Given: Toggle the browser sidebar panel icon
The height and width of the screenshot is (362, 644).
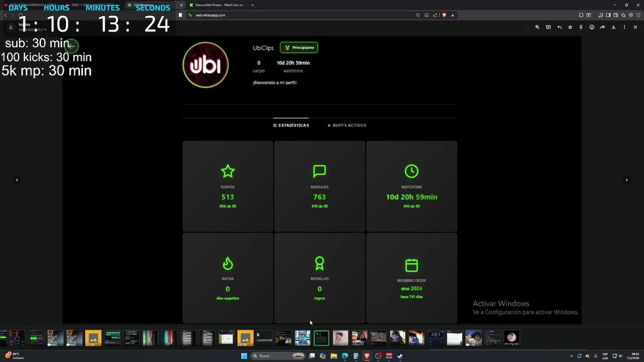Looking at the screenshot, I should 608,15.
